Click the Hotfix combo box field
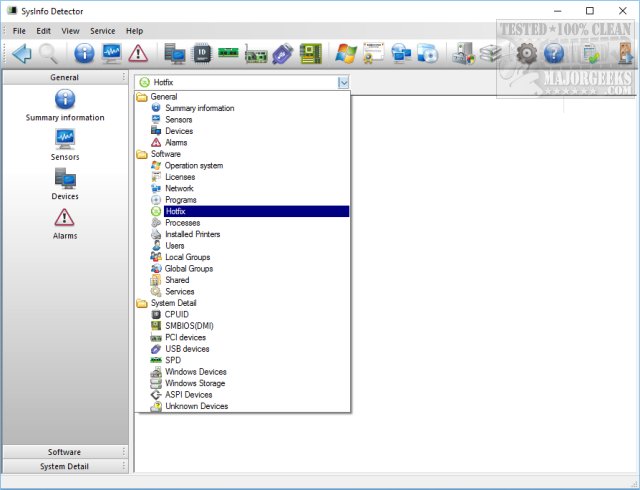This screenshot has height=490, width=640. click(x=242, y=82)
